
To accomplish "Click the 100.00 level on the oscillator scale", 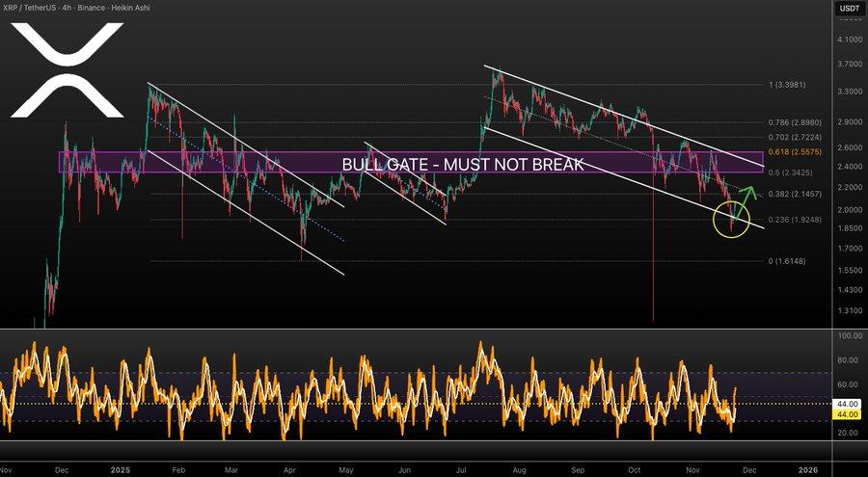I will tap(850, 336).
